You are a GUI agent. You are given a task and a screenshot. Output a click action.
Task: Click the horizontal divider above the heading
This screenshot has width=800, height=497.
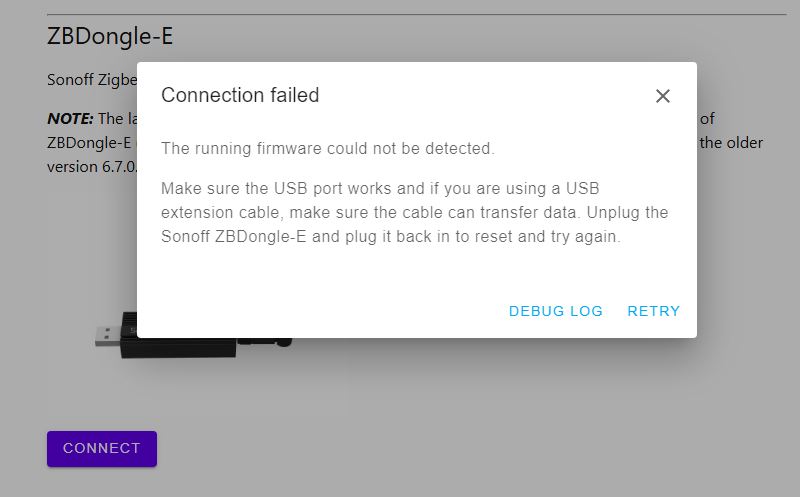(x=416, y=15)
